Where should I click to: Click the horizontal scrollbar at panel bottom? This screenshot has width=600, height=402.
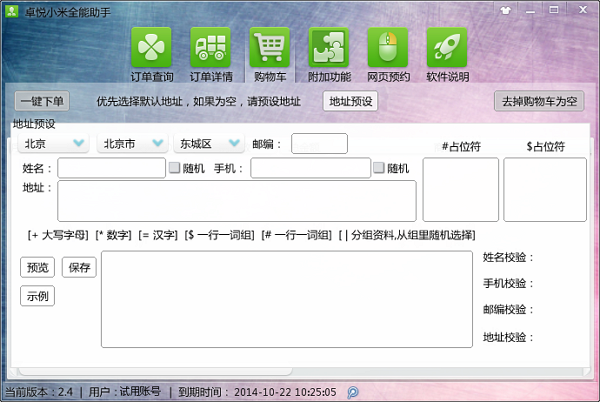click(155, 371)
